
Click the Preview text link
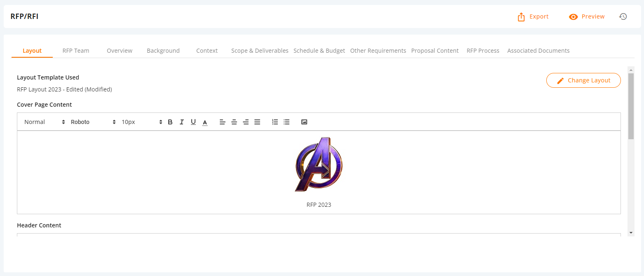pyautogui.click(x=593, y=16)
